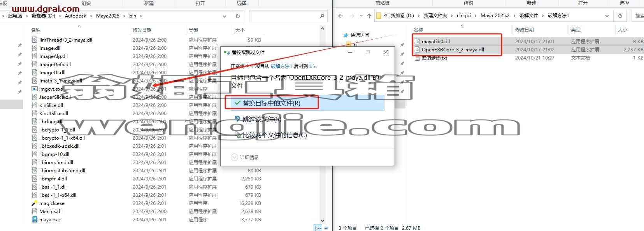
Task: Switch left window to details view icon
Action: 318,228
